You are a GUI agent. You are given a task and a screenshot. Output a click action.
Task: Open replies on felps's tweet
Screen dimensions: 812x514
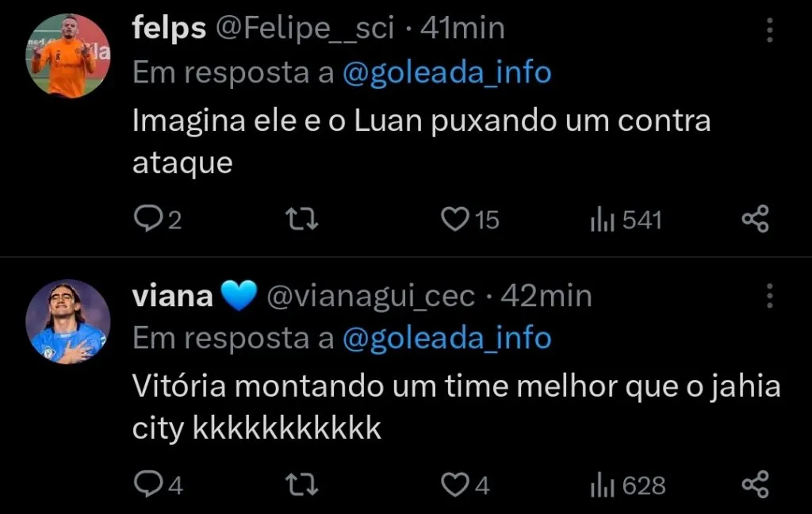pyautogui.click(x=151, y=220)
